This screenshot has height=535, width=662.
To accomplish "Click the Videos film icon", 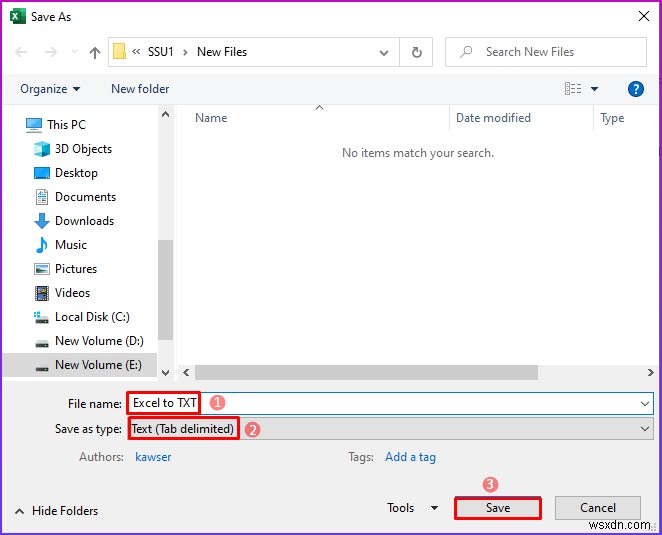I will [41, 293].
